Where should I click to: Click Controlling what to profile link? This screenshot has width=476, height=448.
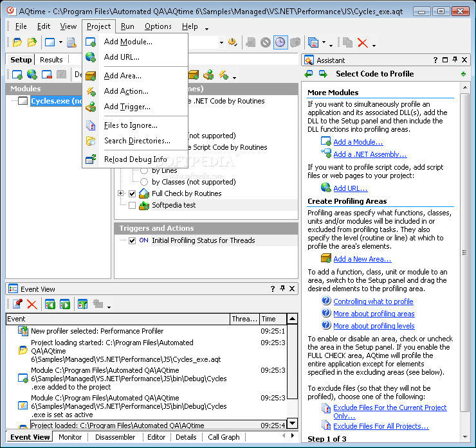click(373, 301)
